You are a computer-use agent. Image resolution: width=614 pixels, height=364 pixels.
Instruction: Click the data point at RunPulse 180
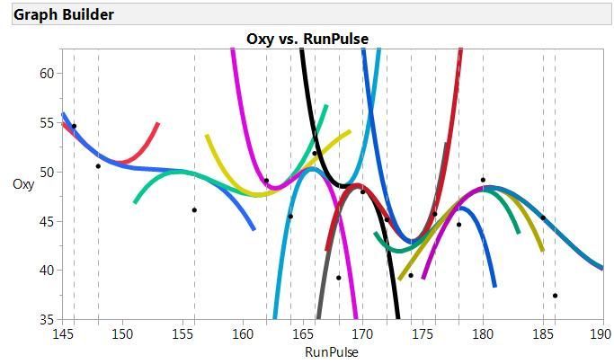coord(483,180)
